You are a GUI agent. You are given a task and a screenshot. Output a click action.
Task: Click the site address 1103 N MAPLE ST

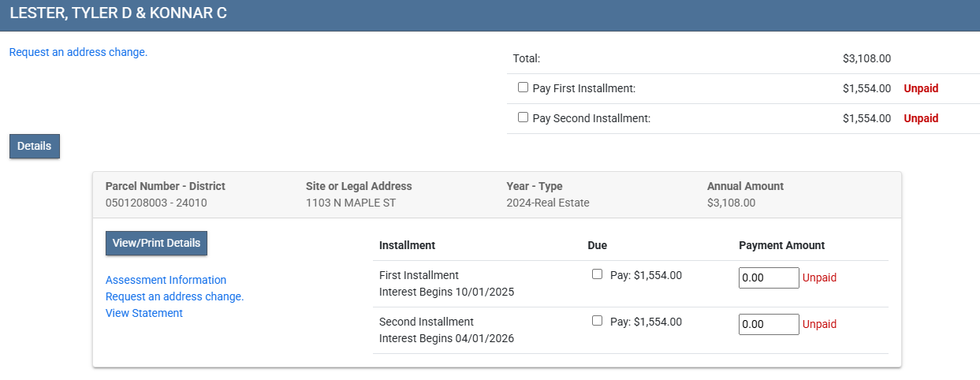click(350, 203)
